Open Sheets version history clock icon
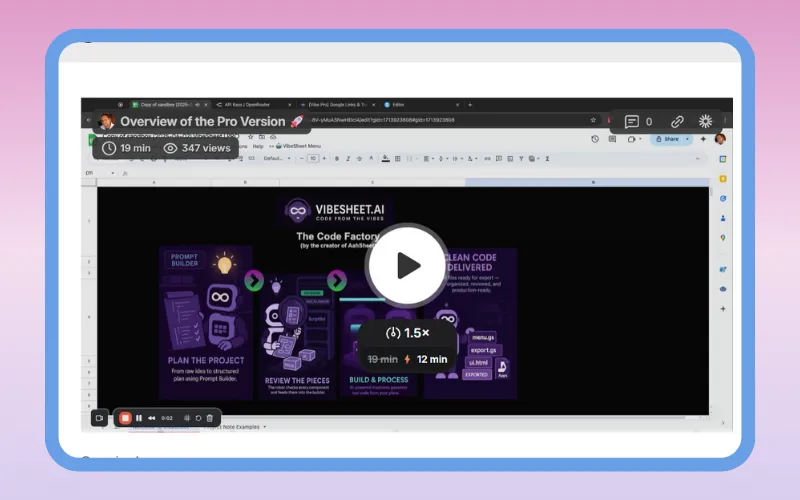The width and height of the screenshot is (800, 500). (x=595, y=139)
